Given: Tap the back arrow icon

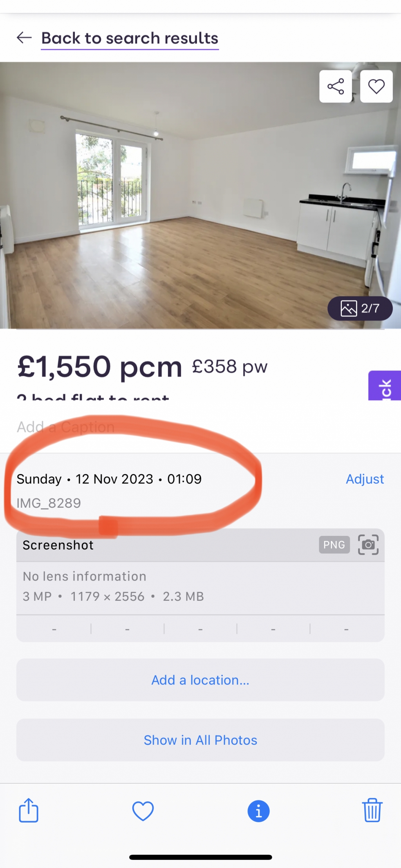Looking at the screenshot, I should pos(24,38).
